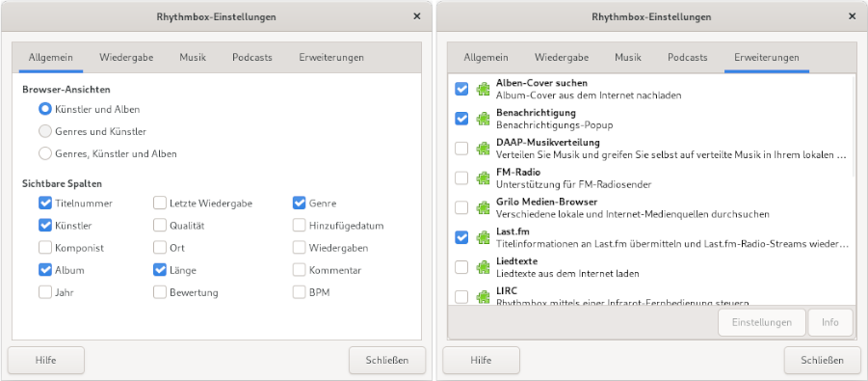Image resolution: width=868 pixels, height=381 pixels.
Task: Enable the Jahr column
Action: point(45,292)
